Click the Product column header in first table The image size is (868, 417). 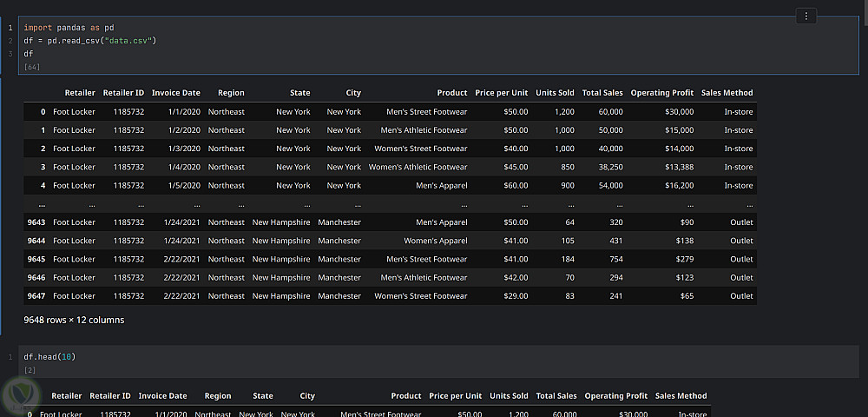[452, 92]
